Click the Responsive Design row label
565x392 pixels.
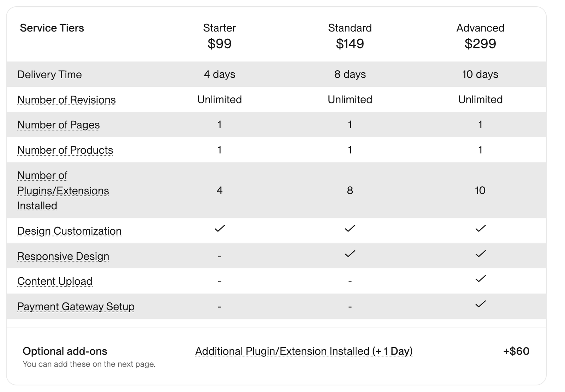(63, 256)
